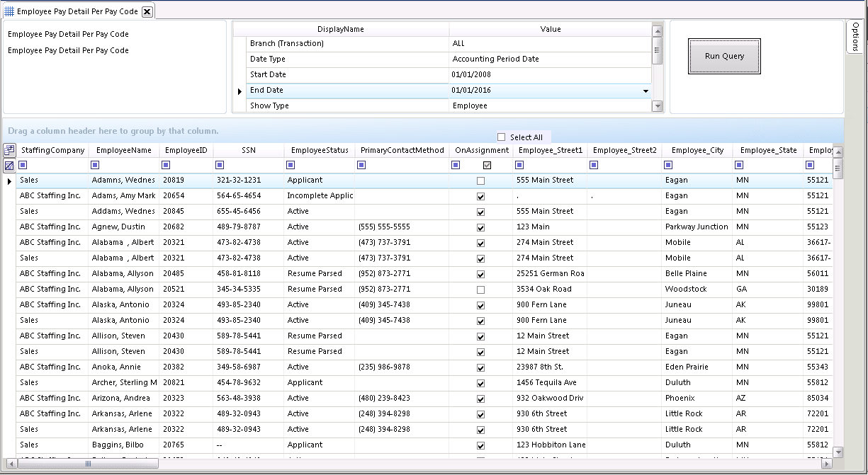Viewport: 868px width, 475px height.
Task: Toggle the OnAssignment filter row checkbox
Action: (487, 166)
